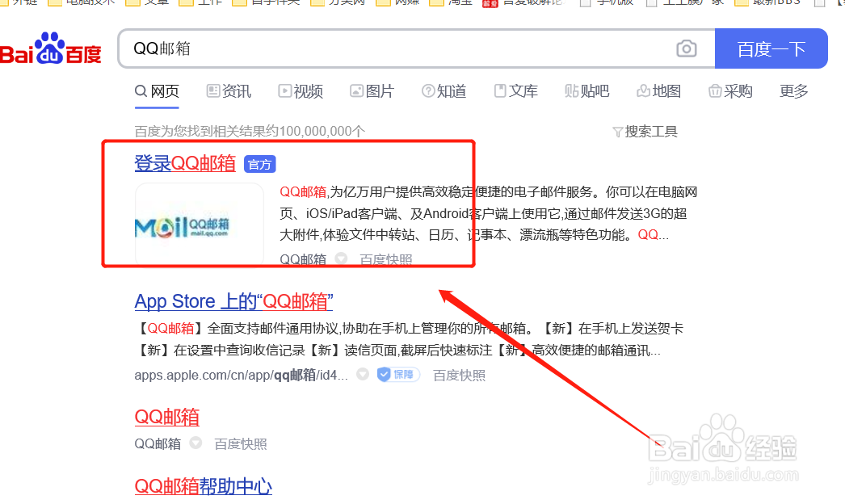Click QQ邮箱 source label under first result

tap(303, 259)
